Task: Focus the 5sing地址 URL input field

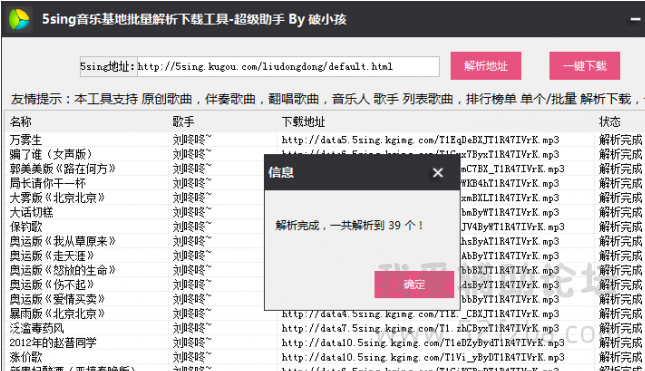Action: click(x=288, y=67)
